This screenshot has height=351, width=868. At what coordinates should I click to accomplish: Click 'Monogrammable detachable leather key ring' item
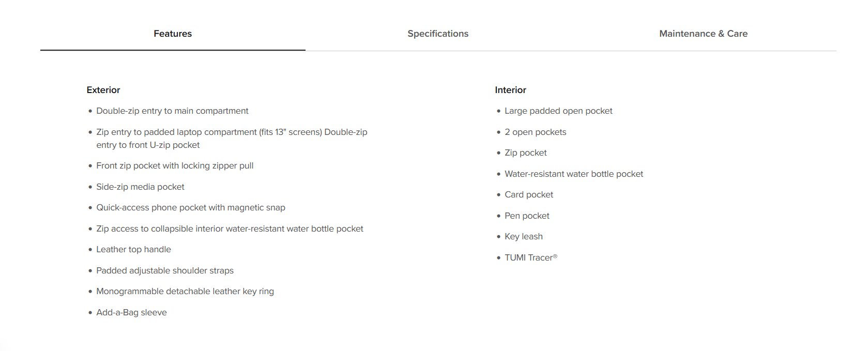click(x=185, y=292)
